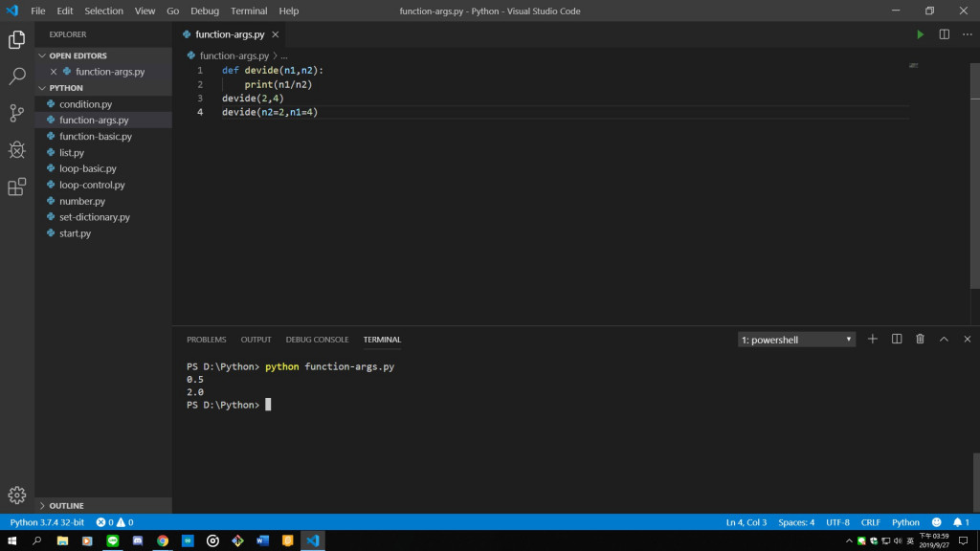Image resolution: width=980 pixels, height=551 pixels.
Task: Close the function-args.py editor tab
Action: tap(275, 34)
